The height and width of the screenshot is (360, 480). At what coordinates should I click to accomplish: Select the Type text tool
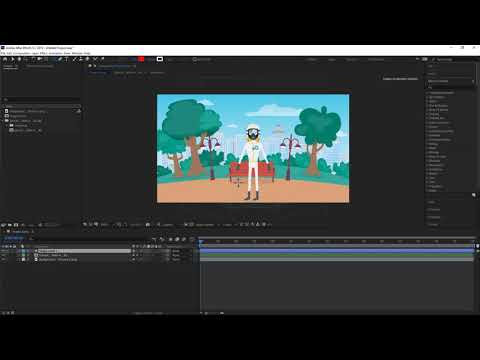[x=67, y=59]
